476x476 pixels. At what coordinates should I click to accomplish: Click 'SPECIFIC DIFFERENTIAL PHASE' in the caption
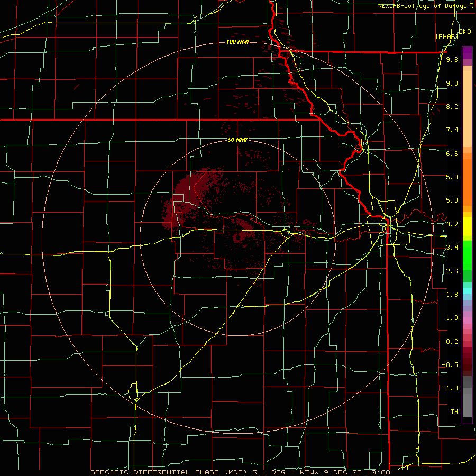coord(154,472)
